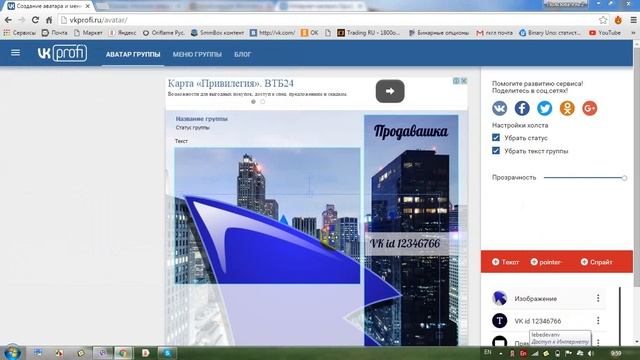Screen dimensions: 640x360
Task: Open Chrome main menu icon
Action: [x=633, y=20]
